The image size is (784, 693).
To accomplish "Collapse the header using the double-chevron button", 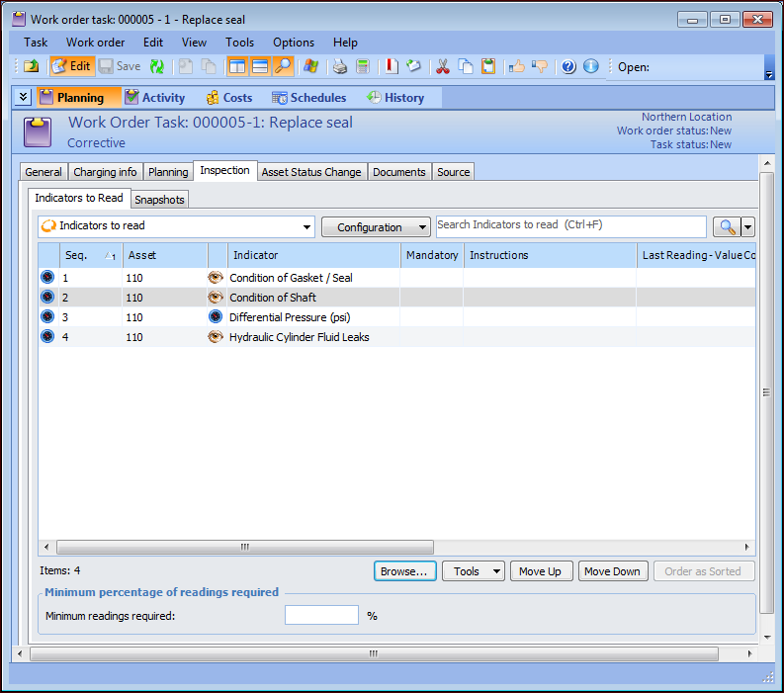I will pyautogui.click(x=24, y=97).
